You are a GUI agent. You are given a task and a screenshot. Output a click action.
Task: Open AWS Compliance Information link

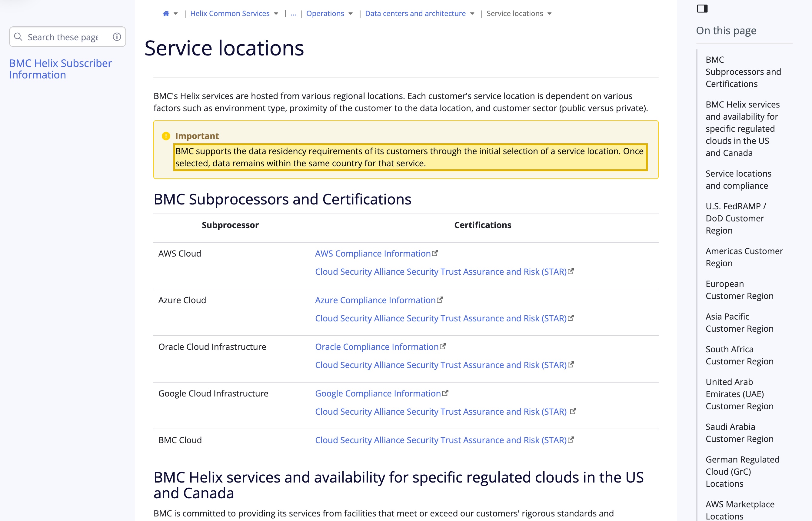click(x=372, y=254)
